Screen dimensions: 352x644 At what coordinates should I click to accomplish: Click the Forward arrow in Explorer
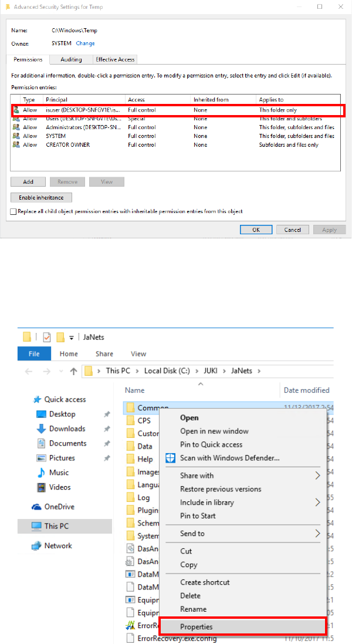tap(46, 371)
